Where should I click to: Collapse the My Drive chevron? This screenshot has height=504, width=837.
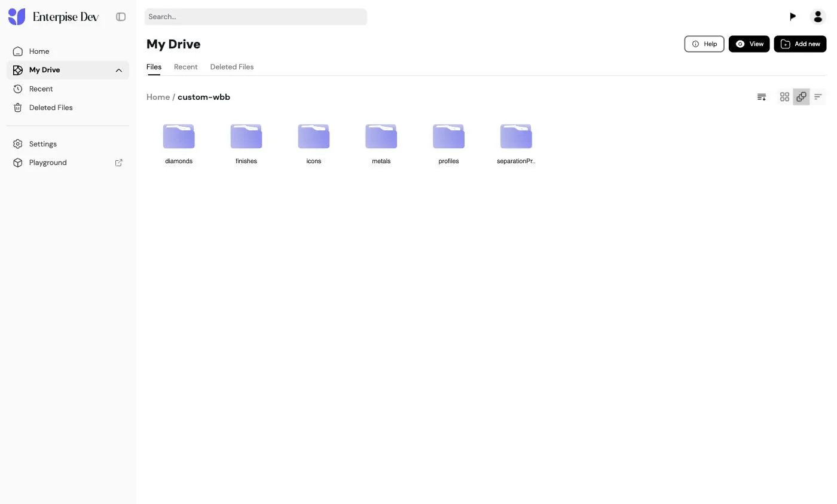tap(119, 71)
